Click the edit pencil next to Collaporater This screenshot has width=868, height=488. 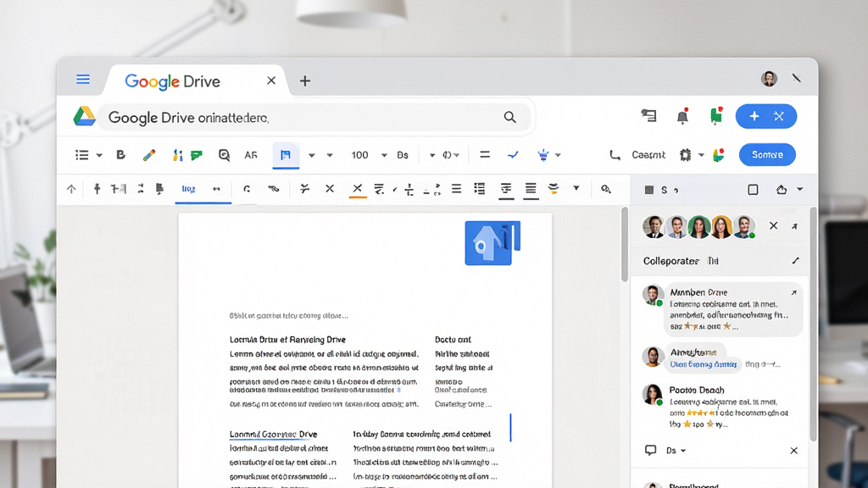coord(795,261)
